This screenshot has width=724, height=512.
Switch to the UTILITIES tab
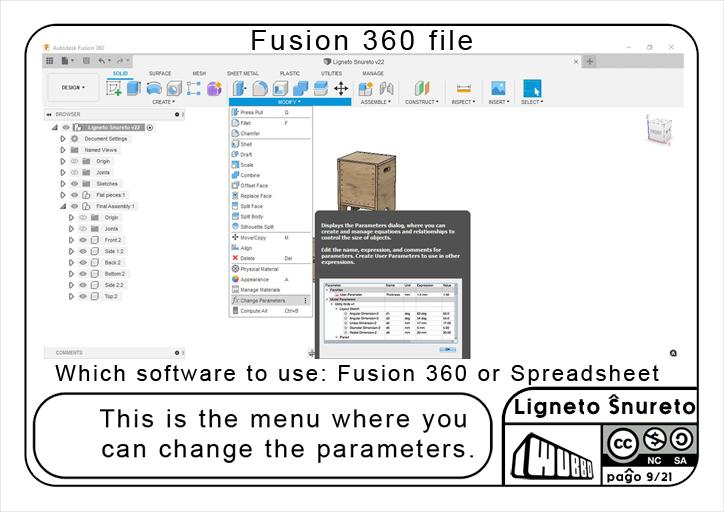pyautogui.click(x=332, y=73)
